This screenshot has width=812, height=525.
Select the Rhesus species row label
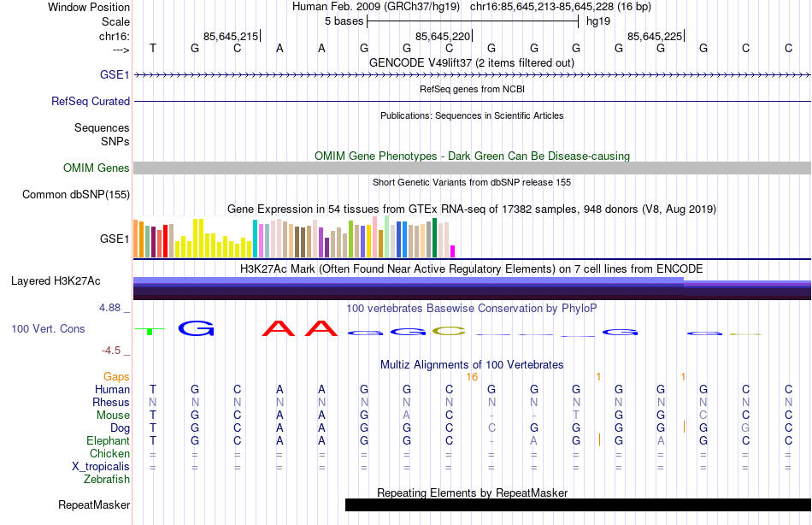(111, 402)
